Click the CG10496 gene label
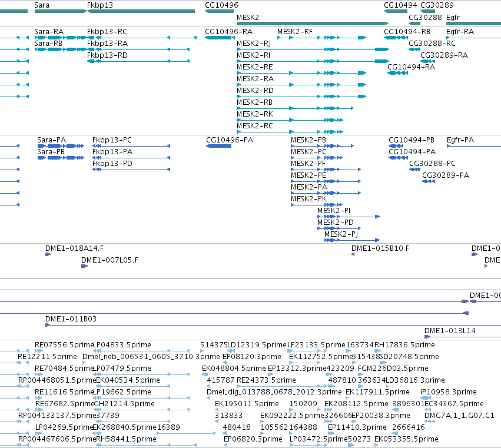The image size is (501, 448). pos(221,5)
